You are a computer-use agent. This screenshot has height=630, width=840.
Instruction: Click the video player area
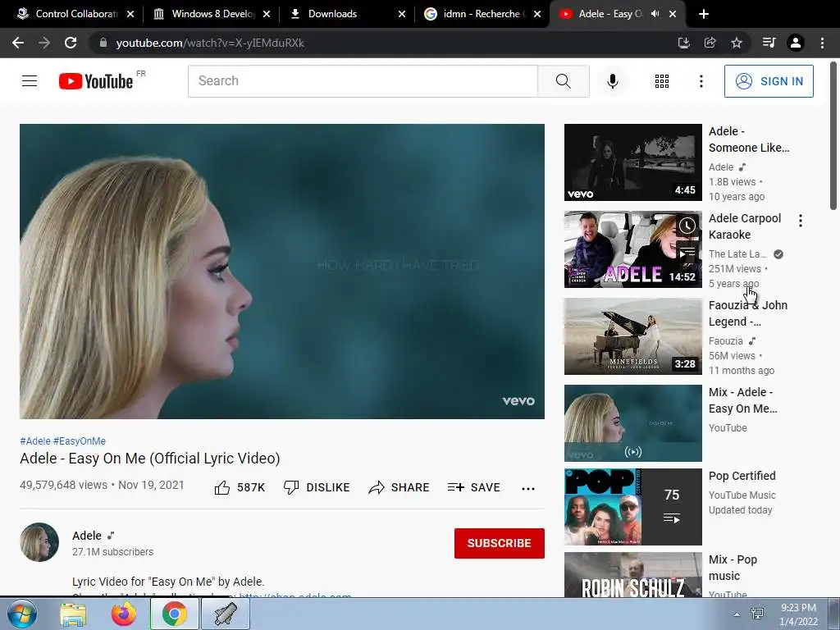(x=282, y=271)
